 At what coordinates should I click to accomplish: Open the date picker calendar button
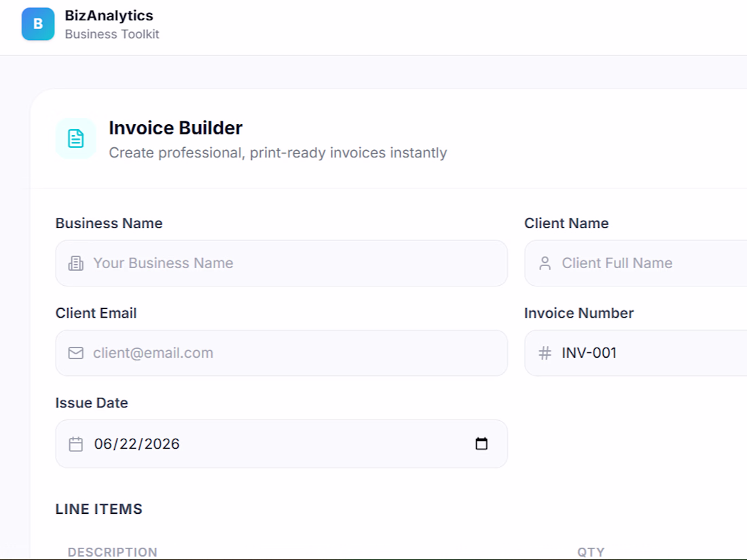point(481,443)
